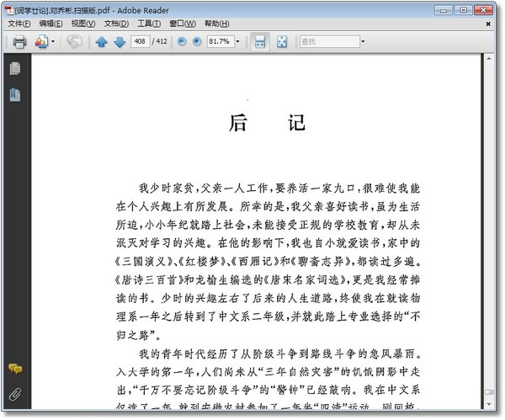
Task: Click the zoom percentage field 81.7%
Action: (x=221, y=41)
